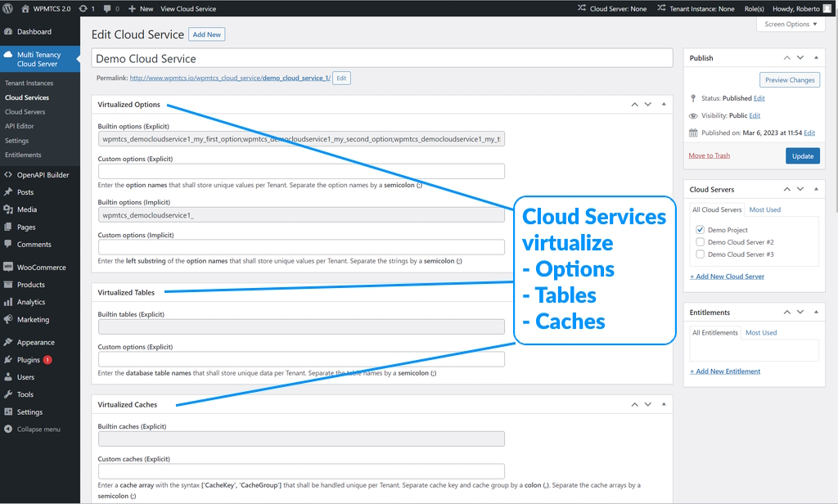Click the Update button
The height and width of the screenshot is (504, 838).
point(802,156)
